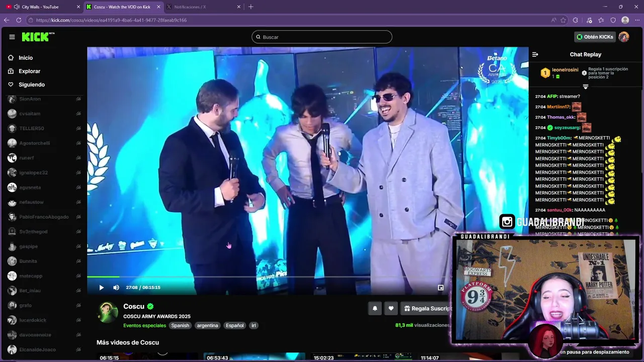
Task: Click offline icon beside grafo
Action: click(x=78, y=305)
